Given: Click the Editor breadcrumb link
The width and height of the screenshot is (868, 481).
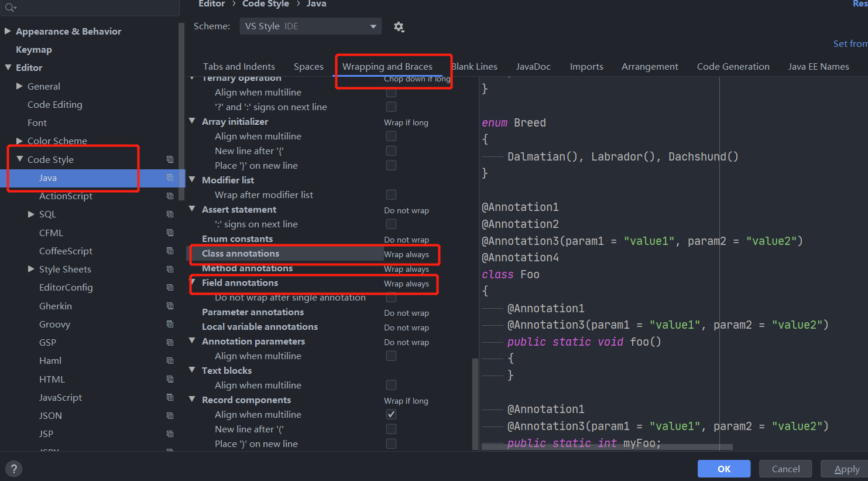Looking at the screenshot, I should click(211, 4).
